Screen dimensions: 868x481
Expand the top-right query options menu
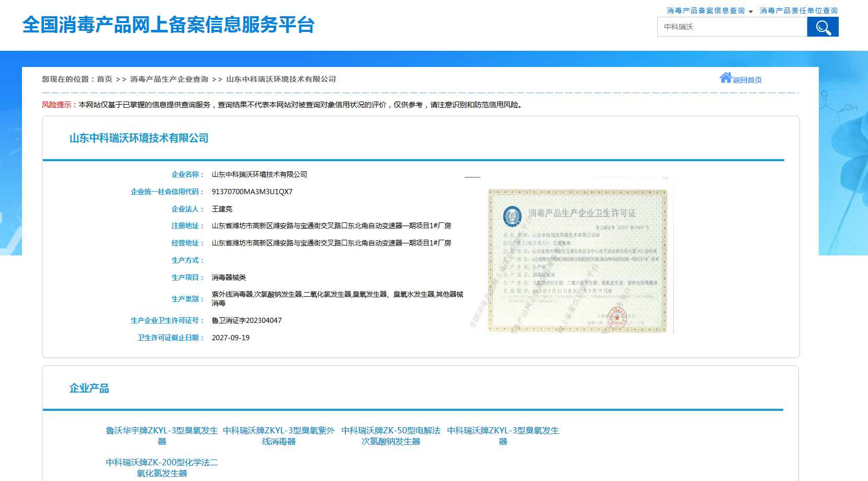751,10
